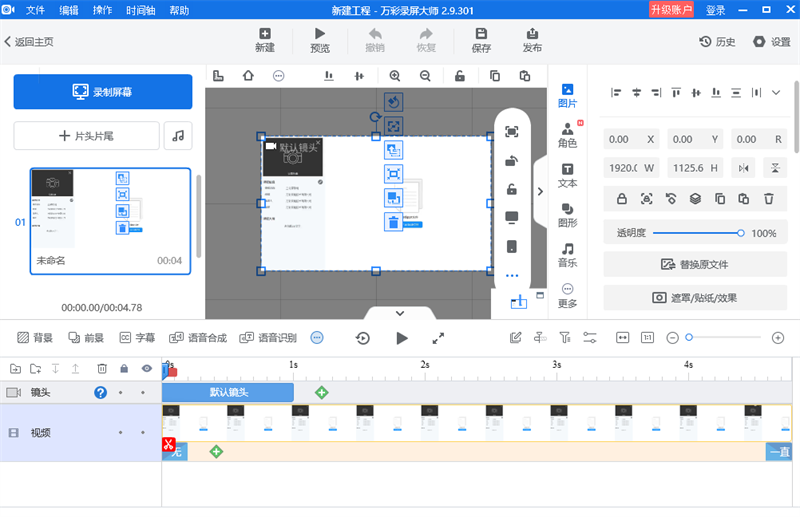Click the three dots in canvas side strip

click(x=512, y=276)
